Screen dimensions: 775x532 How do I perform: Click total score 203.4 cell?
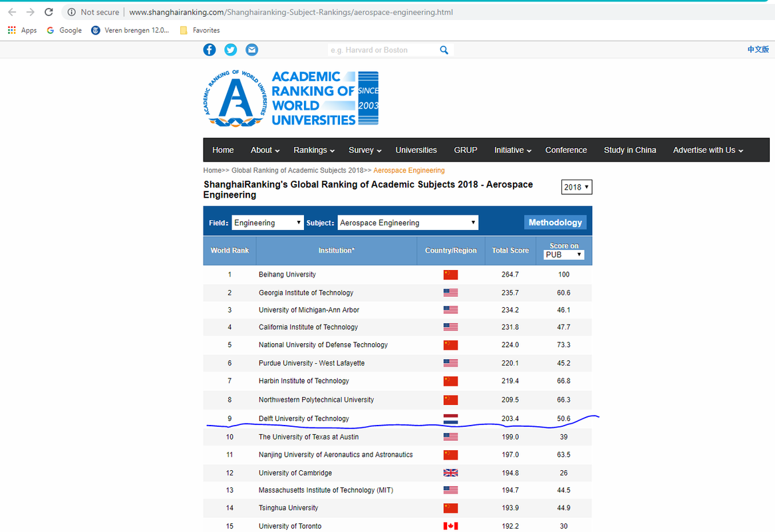coord(510,419)
